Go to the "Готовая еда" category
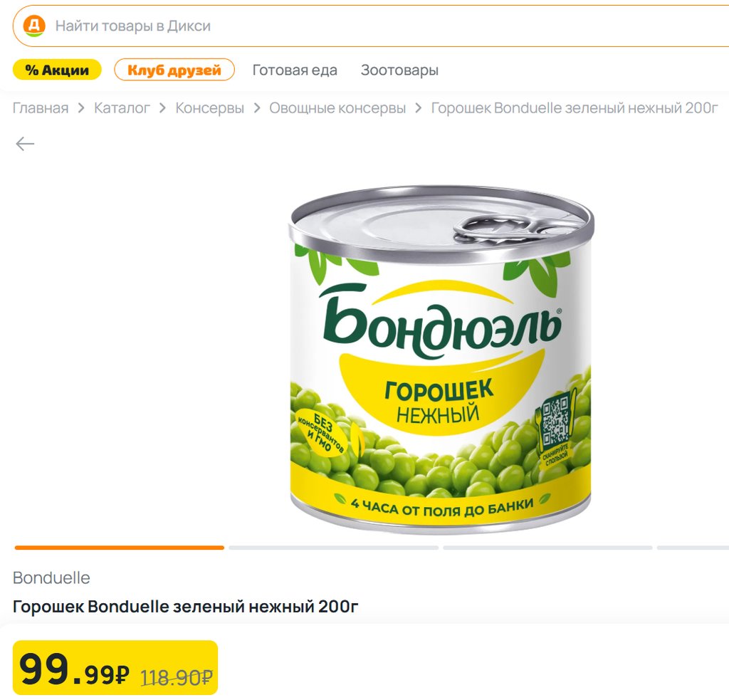 coord(295,70)
